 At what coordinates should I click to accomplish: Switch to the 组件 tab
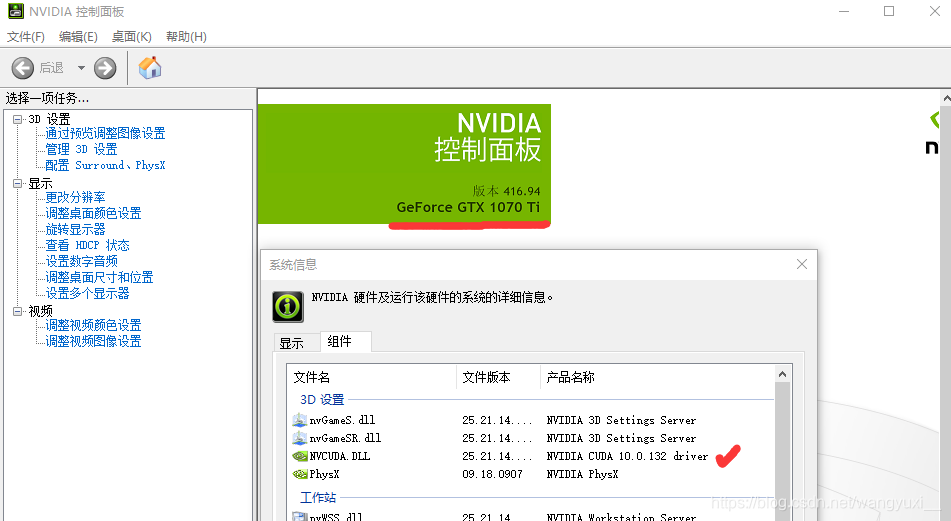345,341
